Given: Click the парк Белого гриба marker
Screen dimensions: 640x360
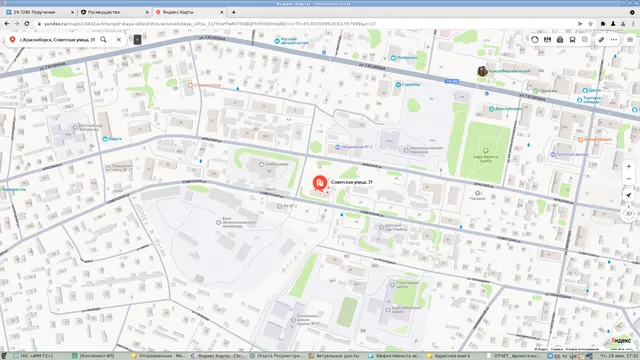Looking at the screenshot, I should coord(486,151).
